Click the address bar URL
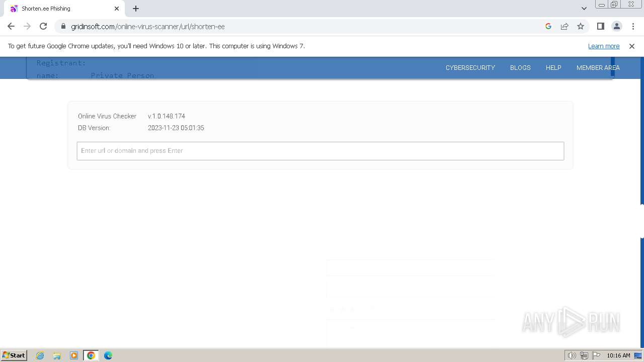644x362 pixels. (148, 26)
